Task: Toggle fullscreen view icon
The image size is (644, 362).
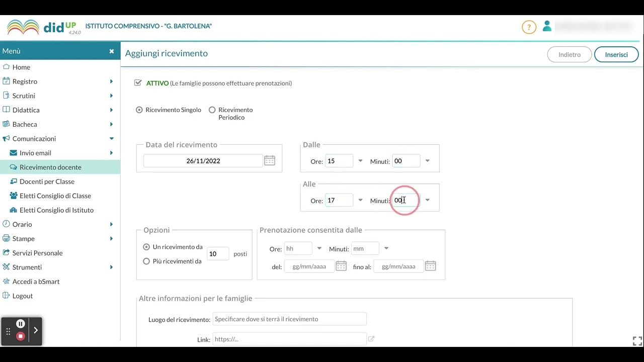Action: [637, 341]
